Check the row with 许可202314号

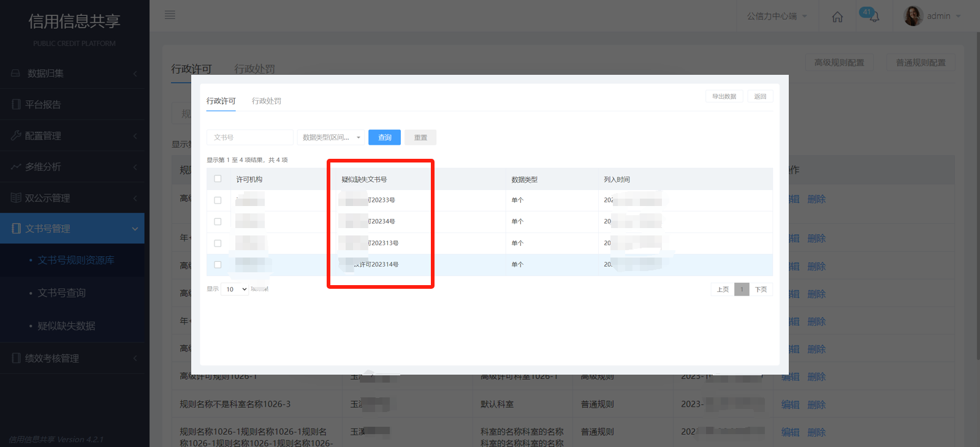click(218, 265)
